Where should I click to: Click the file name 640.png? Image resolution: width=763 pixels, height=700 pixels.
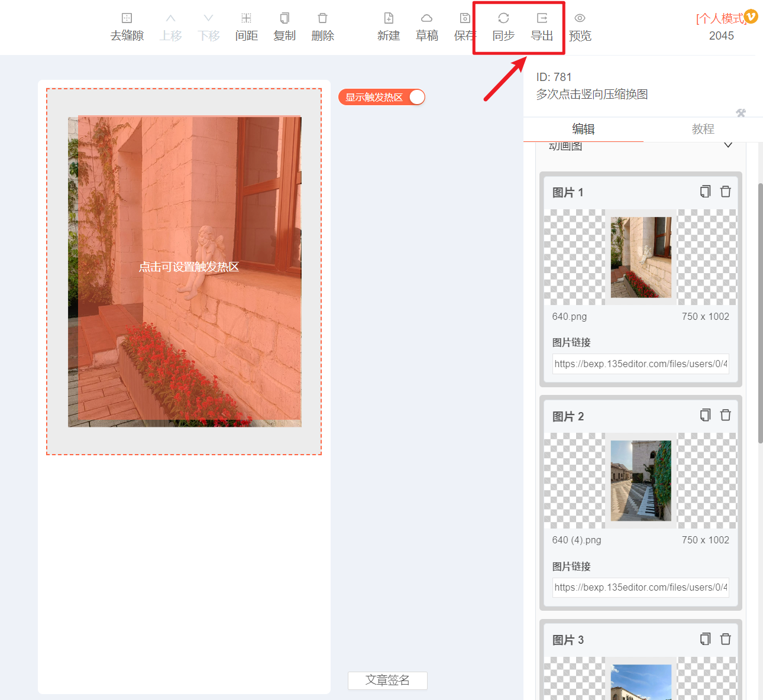point(570,316)
